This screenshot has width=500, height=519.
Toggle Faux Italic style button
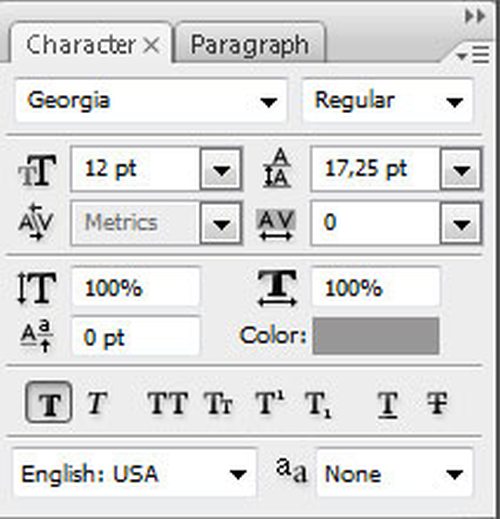[97, 403]
